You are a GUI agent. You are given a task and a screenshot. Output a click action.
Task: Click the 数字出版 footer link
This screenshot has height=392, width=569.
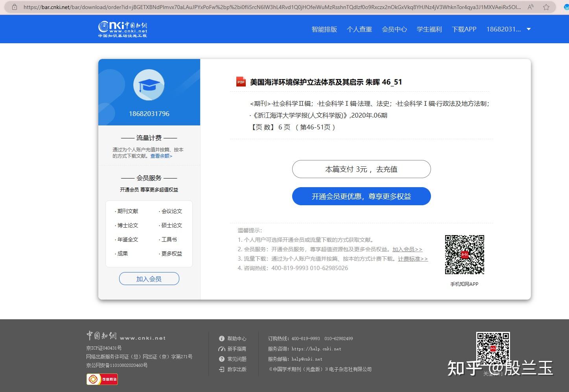pos(237,369)
